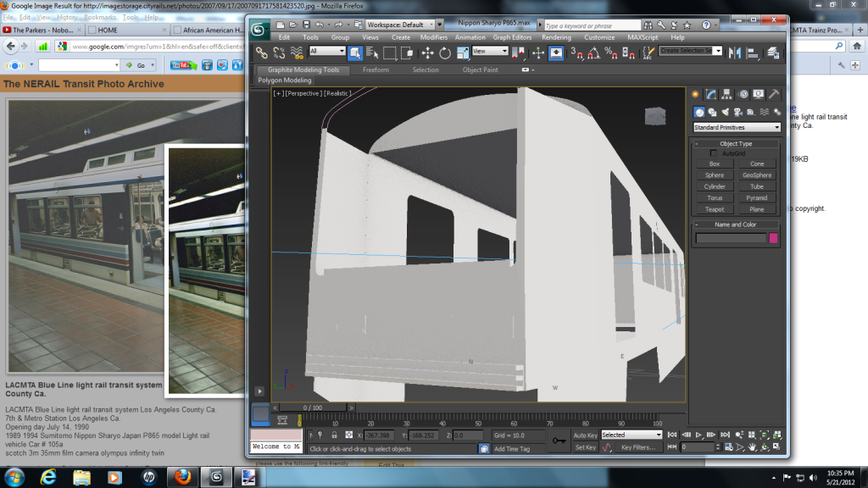Toggle 3D Snaps icon
The height and width of the screenshot is (488, 868).
click(576, 53)
